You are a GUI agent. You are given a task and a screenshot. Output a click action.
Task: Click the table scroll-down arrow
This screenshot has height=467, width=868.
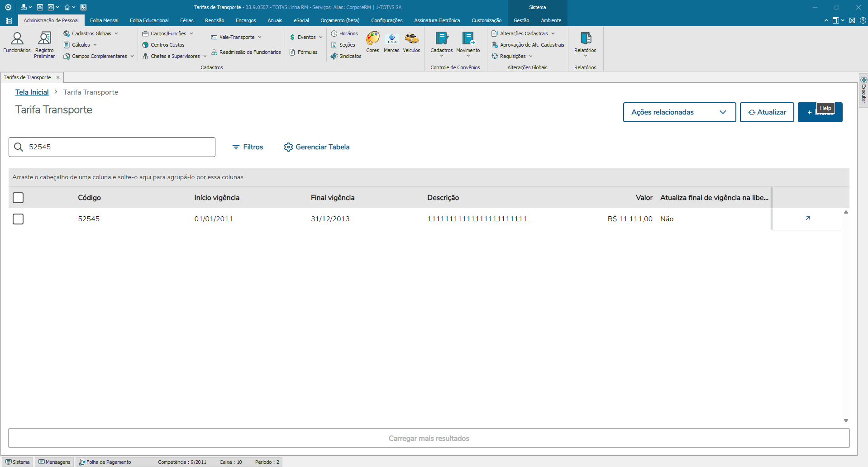[x=846, y=421]
